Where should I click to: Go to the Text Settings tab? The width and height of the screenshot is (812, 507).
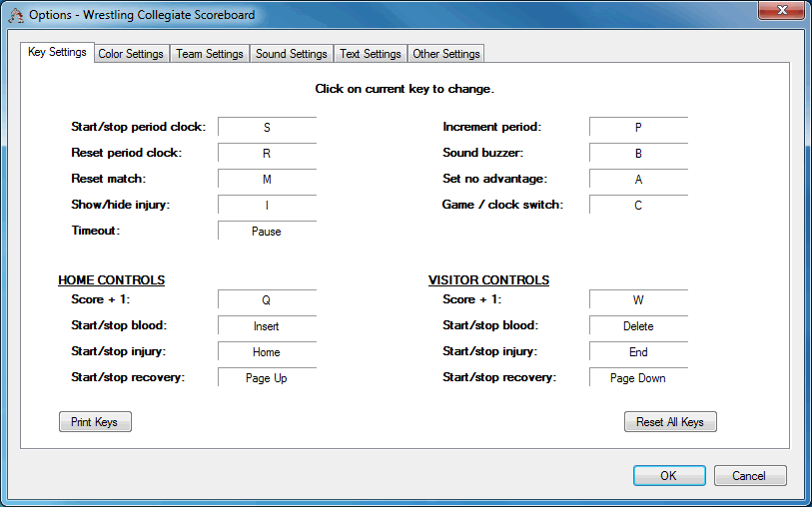[x=370, y=54]
